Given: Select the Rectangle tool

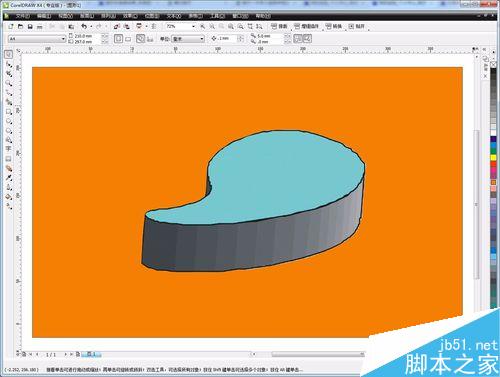Looking at the screenshot, I should click(x=9, y=112).
